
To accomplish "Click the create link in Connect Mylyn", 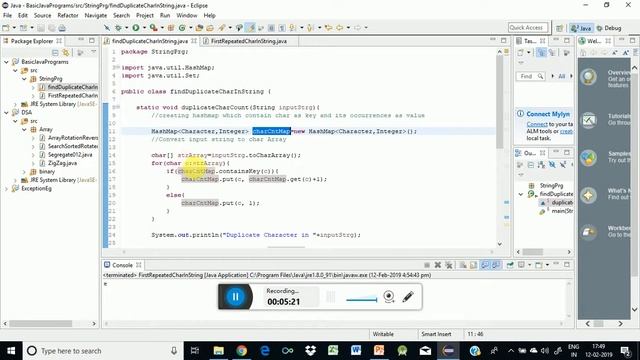I will 566,131.
